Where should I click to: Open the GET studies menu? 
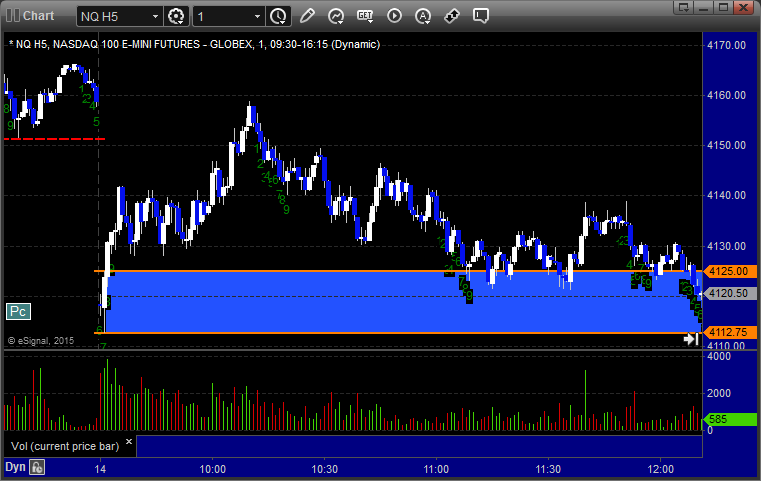[365, 16]
